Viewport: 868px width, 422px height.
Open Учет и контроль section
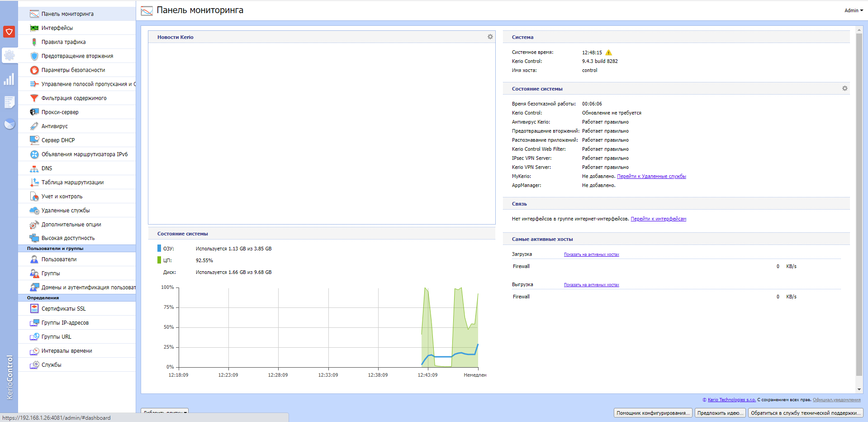coord(77,197)
